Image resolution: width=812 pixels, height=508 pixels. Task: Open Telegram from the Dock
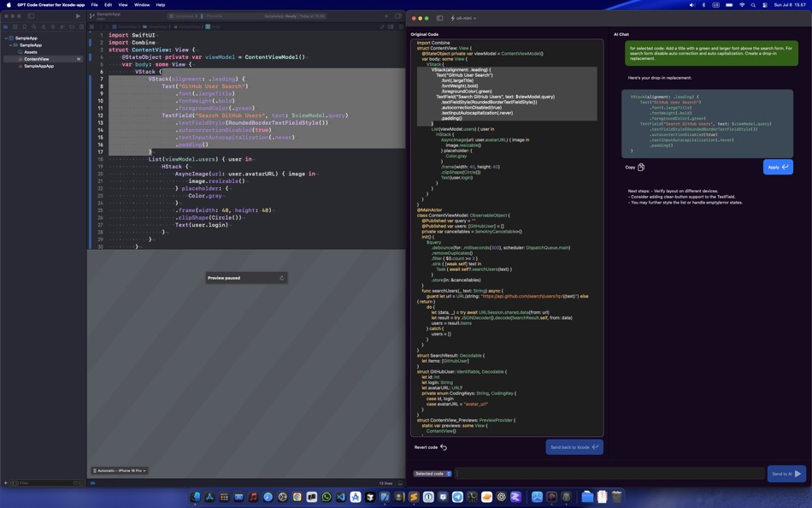458,497
